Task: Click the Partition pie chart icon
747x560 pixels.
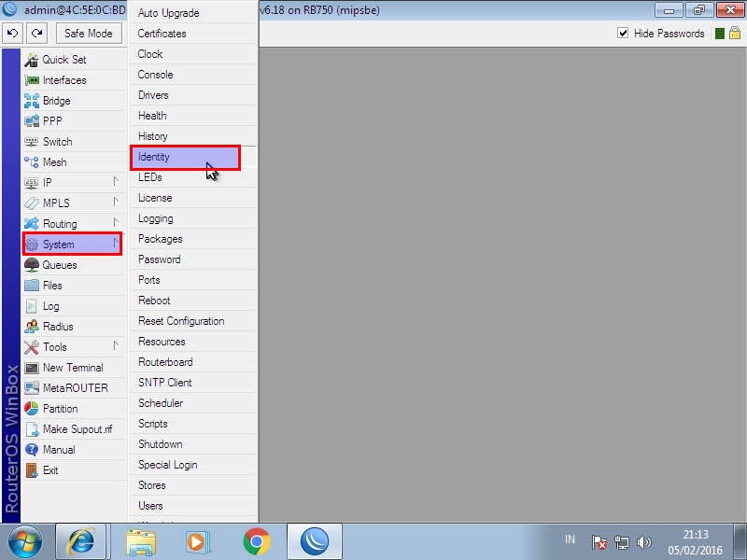Action: click(x=32, y=409)
